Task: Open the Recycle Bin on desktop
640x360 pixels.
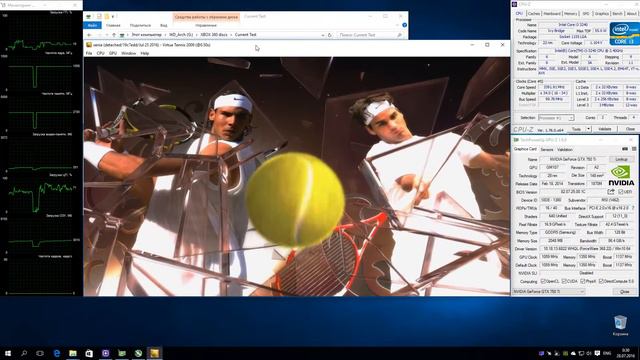Action: (620, 326)
